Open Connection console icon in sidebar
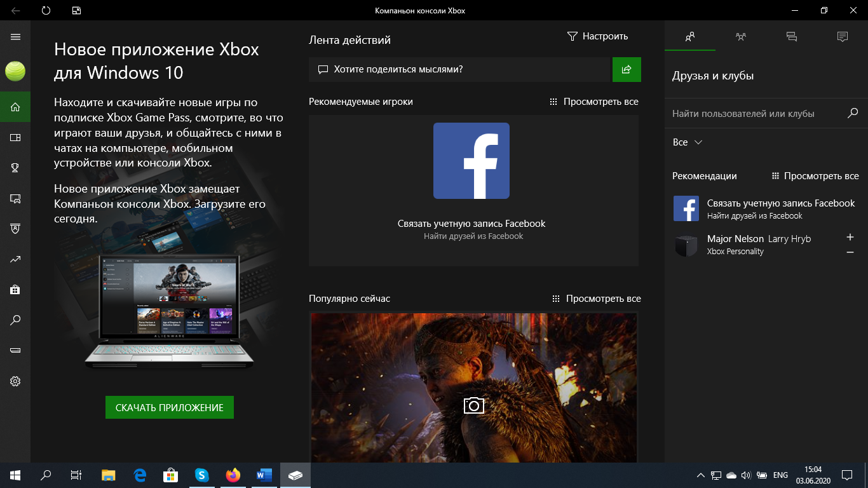Image resolution: width=868 pixels, height=488 pixels. [x=15, y=351]
